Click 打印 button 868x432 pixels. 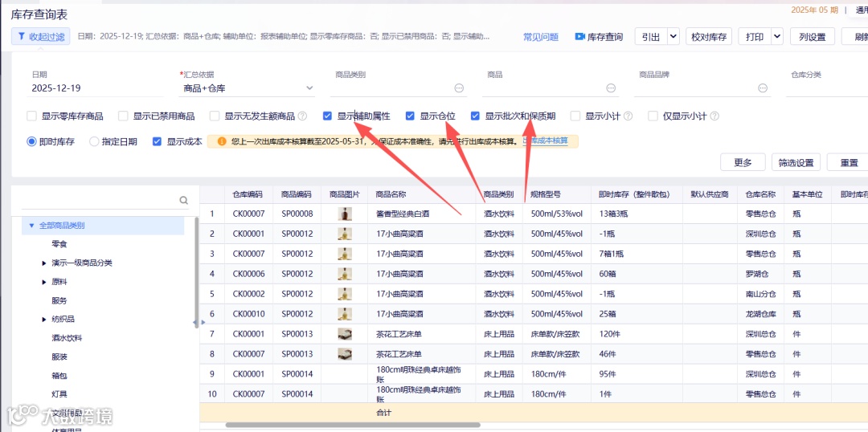pos(755,36)
